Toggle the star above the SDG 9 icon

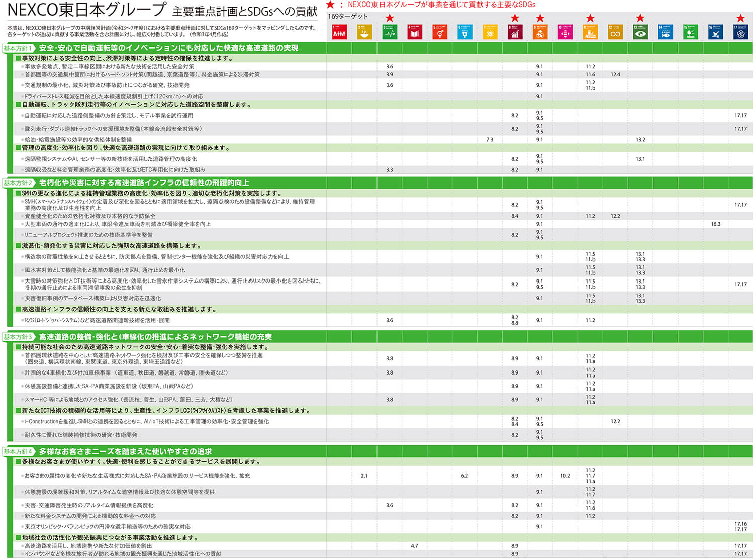coord(540,17)
